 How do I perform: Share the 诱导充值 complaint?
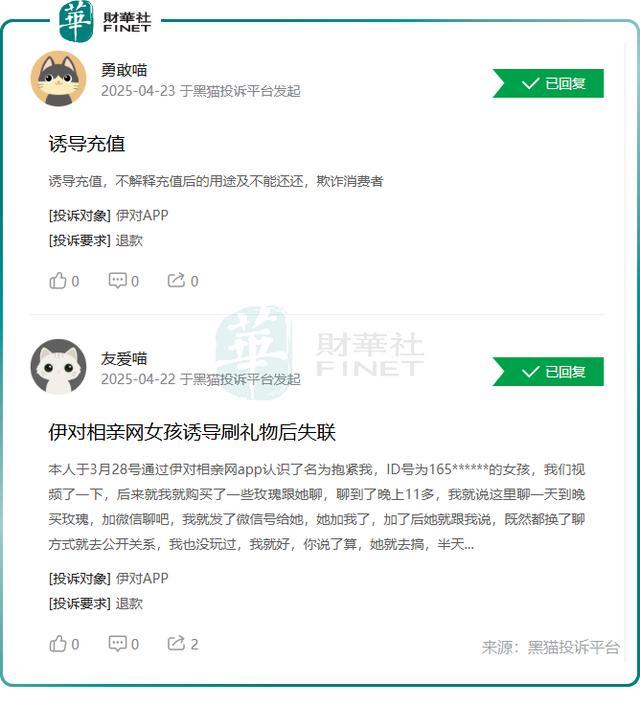(177, 280)
